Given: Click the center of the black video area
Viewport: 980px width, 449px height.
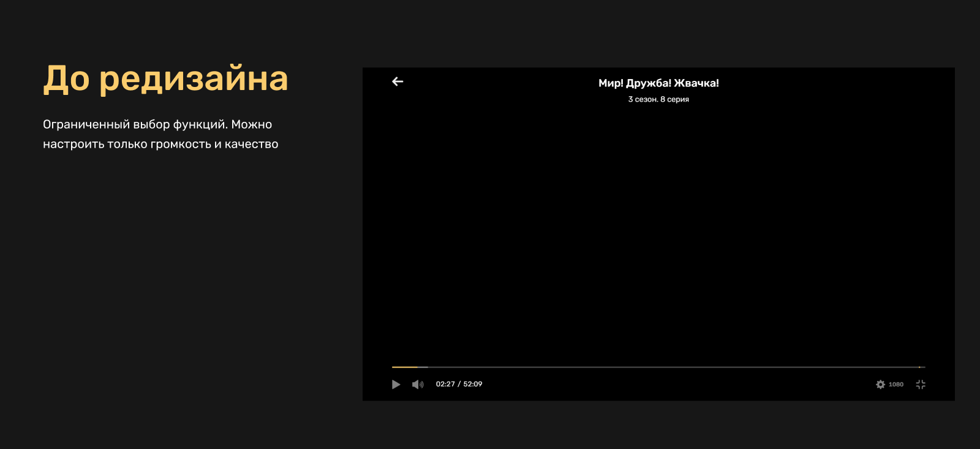Looking at the screenshot, I should 658,234.
